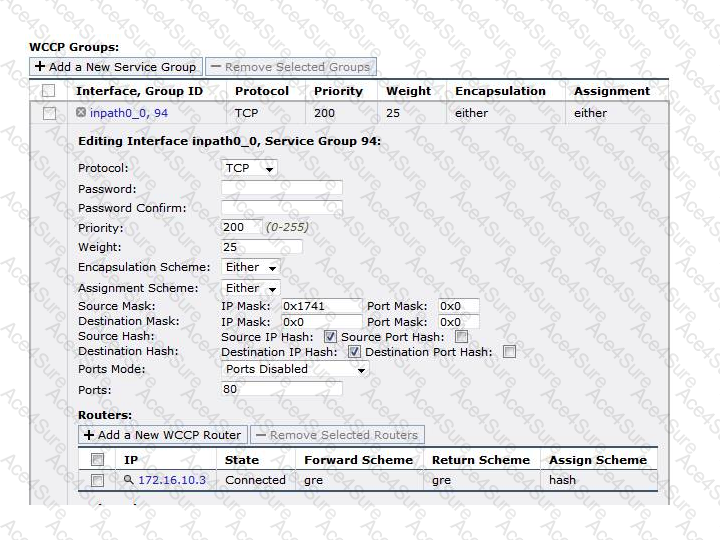720x540 pixels.
Task: Click the Protocol column header
Action: (262, 91)
